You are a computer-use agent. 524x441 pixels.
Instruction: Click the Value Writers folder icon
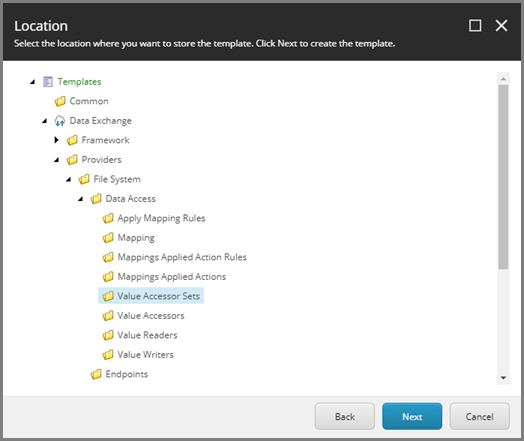point(108,354)
